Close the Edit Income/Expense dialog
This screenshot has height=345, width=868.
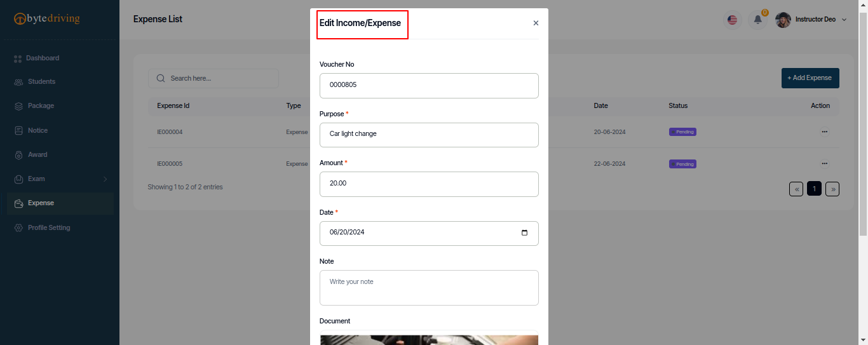click(536, 23)
